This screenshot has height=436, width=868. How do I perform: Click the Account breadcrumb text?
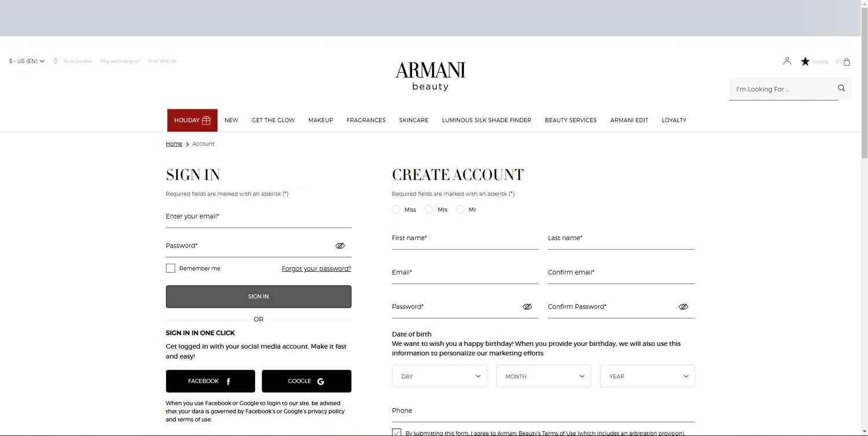pyautogui.click(x=203, y=144)
